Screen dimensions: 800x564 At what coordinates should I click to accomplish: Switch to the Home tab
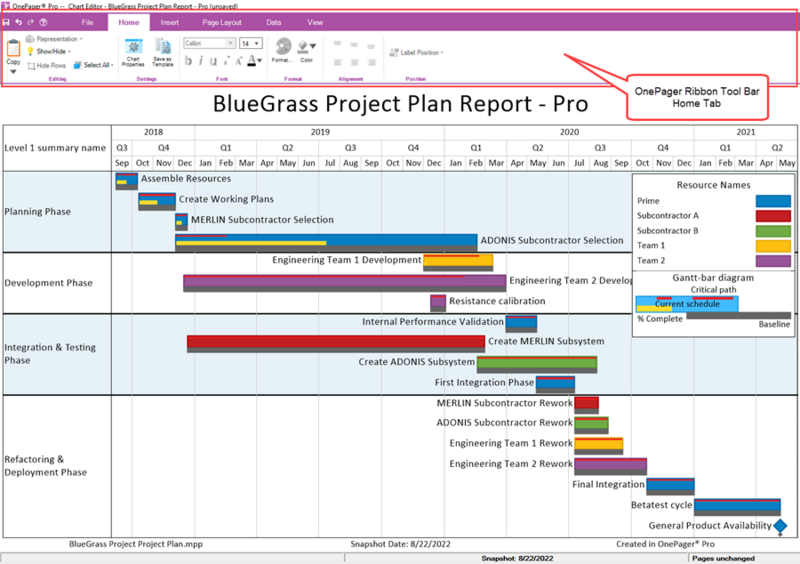tap(129, 22)
